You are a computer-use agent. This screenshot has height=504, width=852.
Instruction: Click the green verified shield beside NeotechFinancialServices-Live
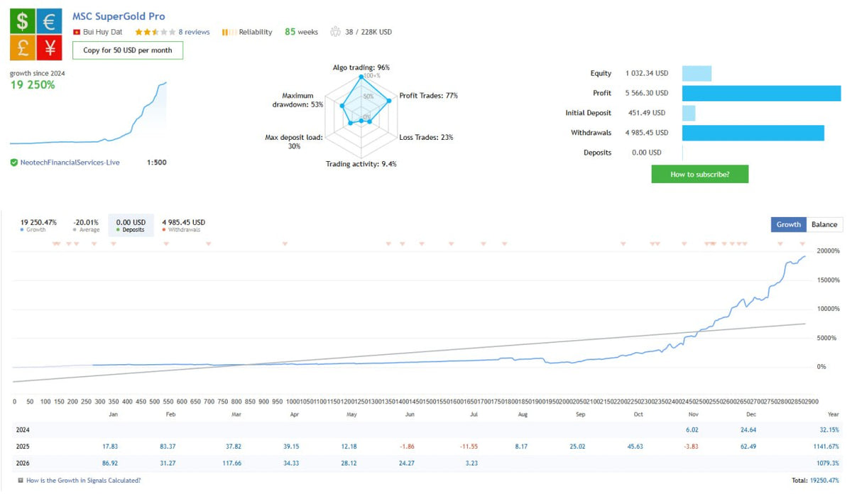tap(14, 163)
